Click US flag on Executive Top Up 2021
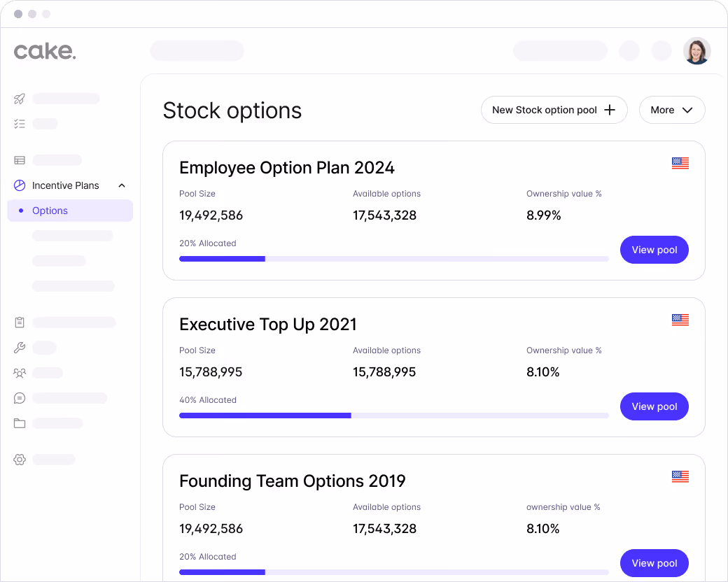Viewport: 728px width, 582px height. (x=680, y=320)
